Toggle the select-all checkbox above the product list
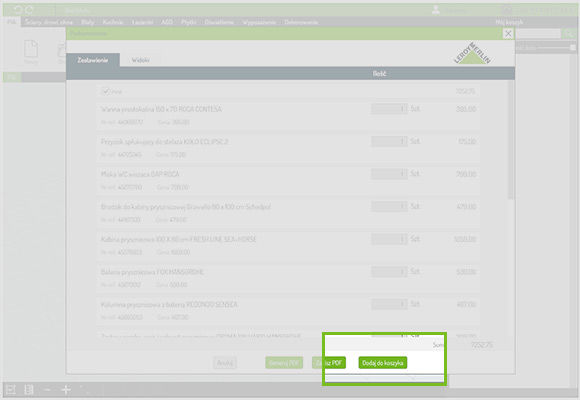 point(106,91)
